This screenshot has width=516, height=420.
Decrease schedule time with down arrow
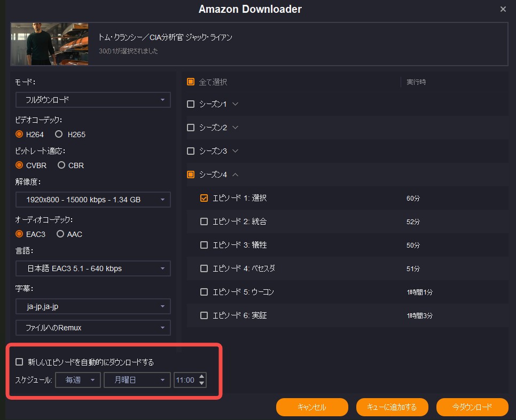(x=202, y=384)
